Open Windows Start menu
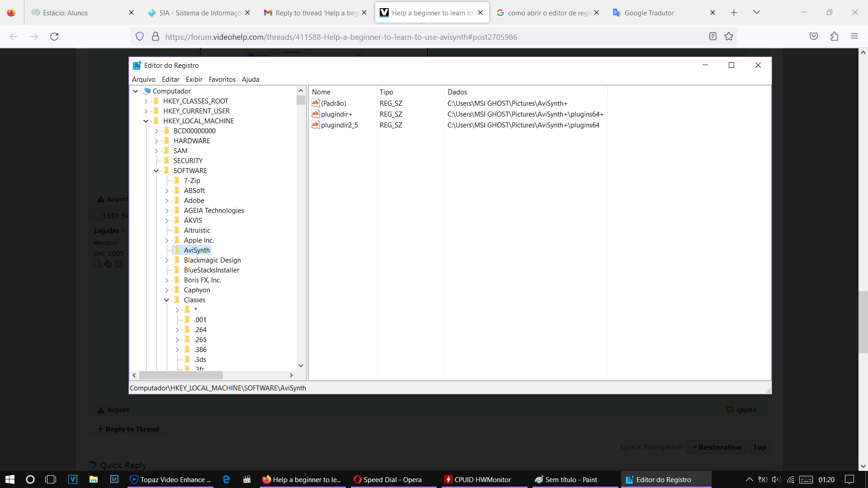The width and height of the screenshot is (868, 488). 10,479
